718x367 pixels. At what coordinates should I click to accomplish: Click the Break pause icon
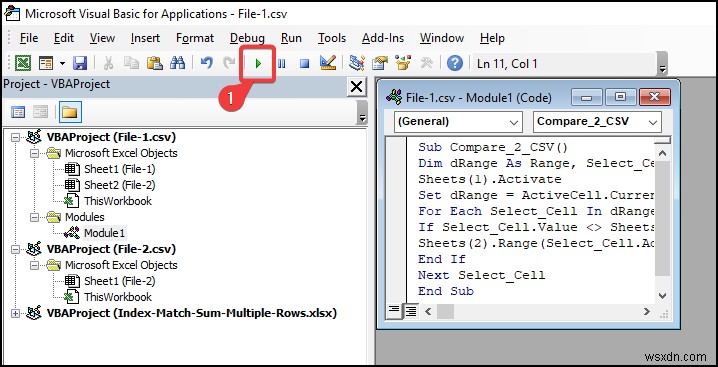(x=282, y=64)
